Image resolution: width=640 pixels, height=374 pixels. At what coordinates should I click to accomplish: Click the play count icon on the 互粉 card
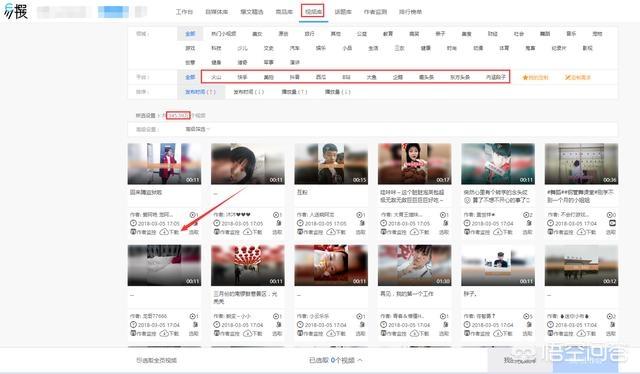click(x=359, y=215)
